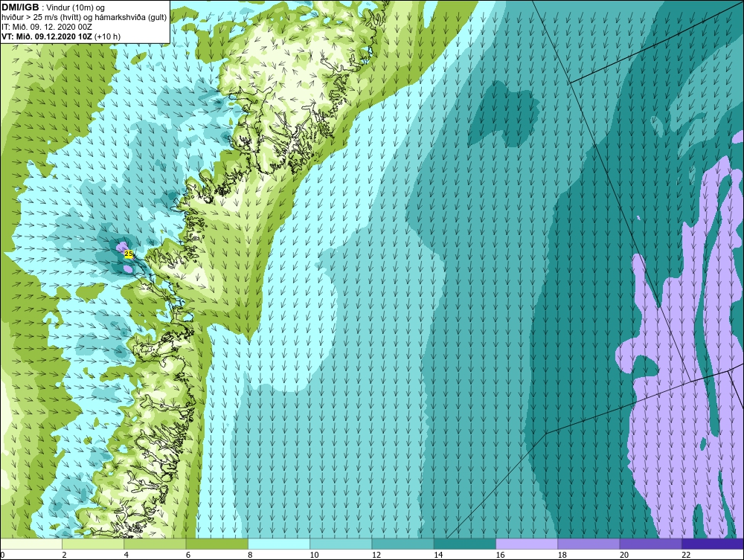The image size is (744, 560).
Task: Click the DMI/IGB title text
Action: [20, 7]
